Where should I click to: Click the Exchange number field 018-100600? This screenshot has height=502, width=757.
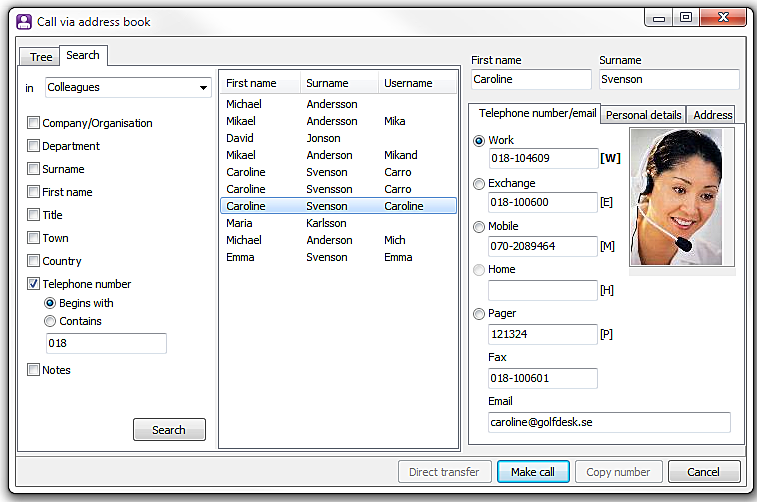(543, 202)
